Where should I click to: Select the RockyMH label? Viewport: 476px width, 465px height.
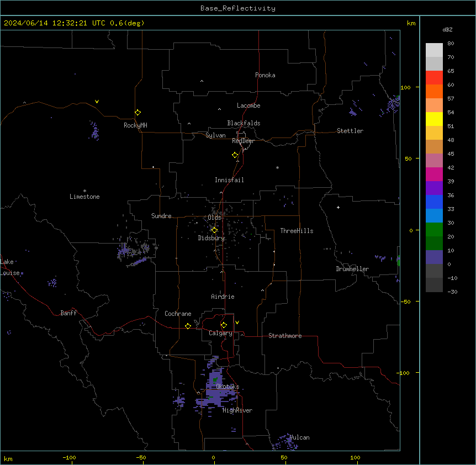click(135, 125)
